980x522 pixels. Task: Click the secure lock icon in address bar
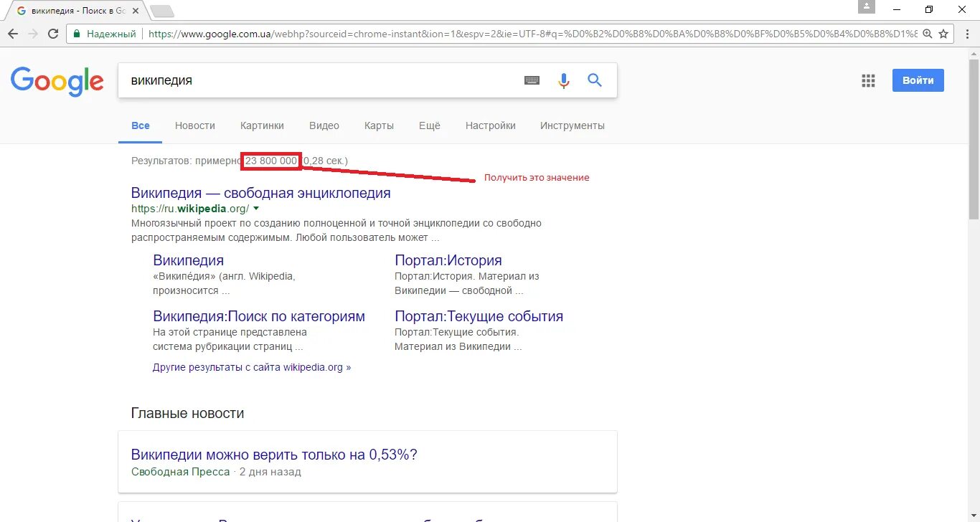pyautogui.click(x=77, y=34)
